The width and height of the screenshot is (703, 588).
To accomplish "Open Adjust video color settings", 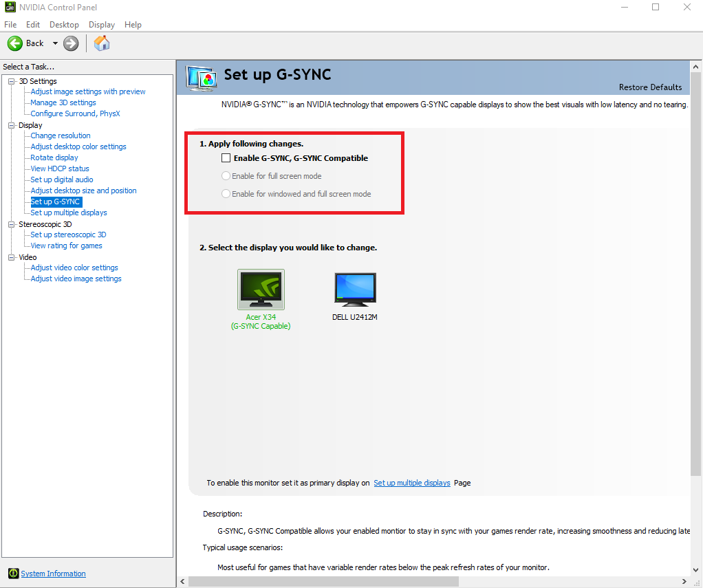I will [74, 268].
